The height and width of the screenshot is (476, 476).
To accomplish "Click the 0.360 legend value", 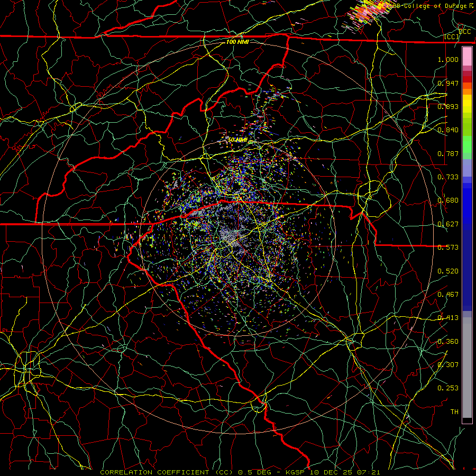I will click(x=448, y=342).
